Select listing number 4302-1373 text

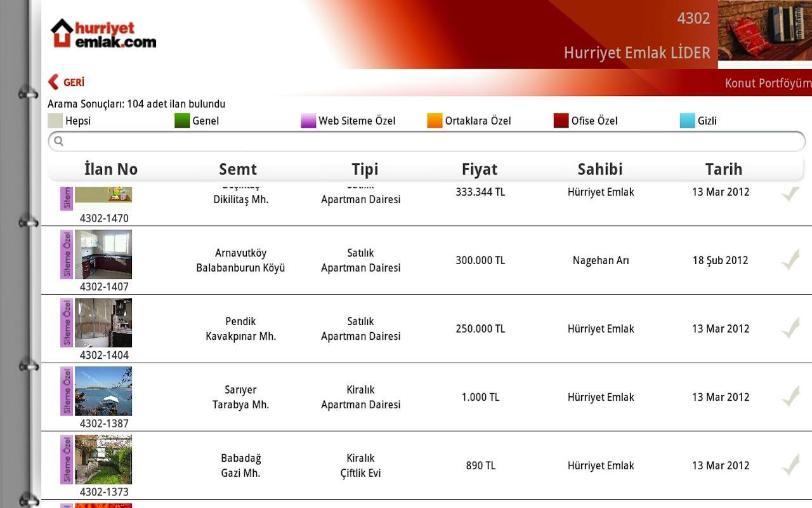104,492
